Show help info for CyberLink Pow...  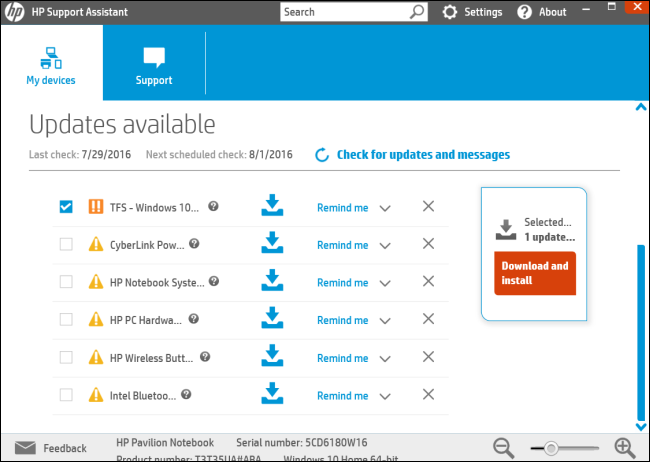pyautogui.click(x=194, y=243)
